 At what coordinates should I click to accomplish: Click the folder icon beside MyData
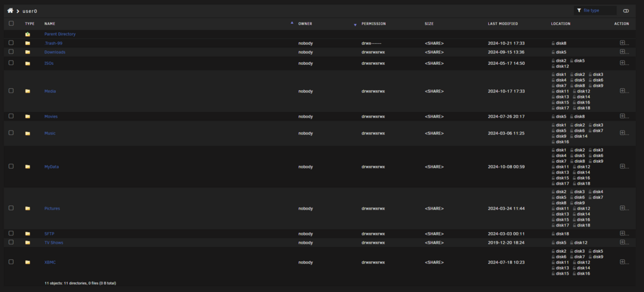click(x=28, y=167)
